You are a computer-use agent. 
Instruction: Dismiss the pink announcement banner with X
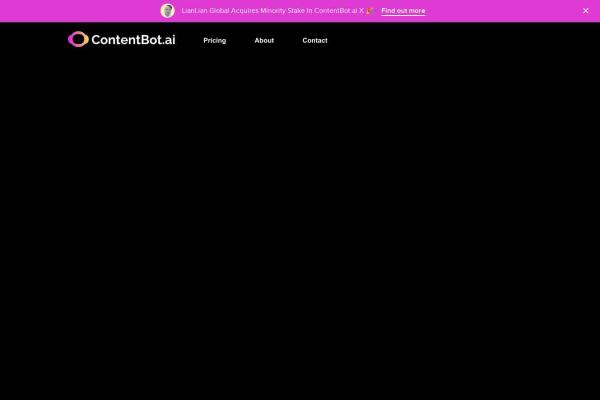(586, 11)
